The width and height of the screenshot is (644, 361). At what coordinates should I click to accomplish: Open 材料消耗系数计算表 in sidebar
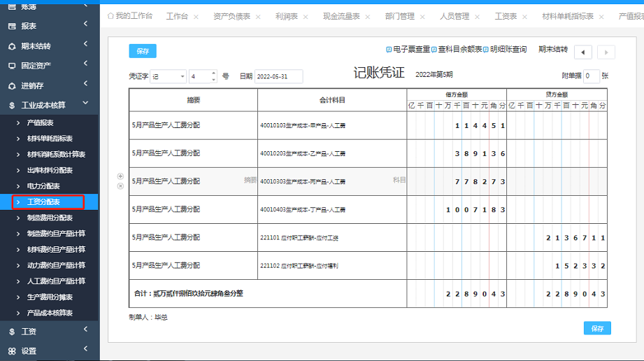56,155
